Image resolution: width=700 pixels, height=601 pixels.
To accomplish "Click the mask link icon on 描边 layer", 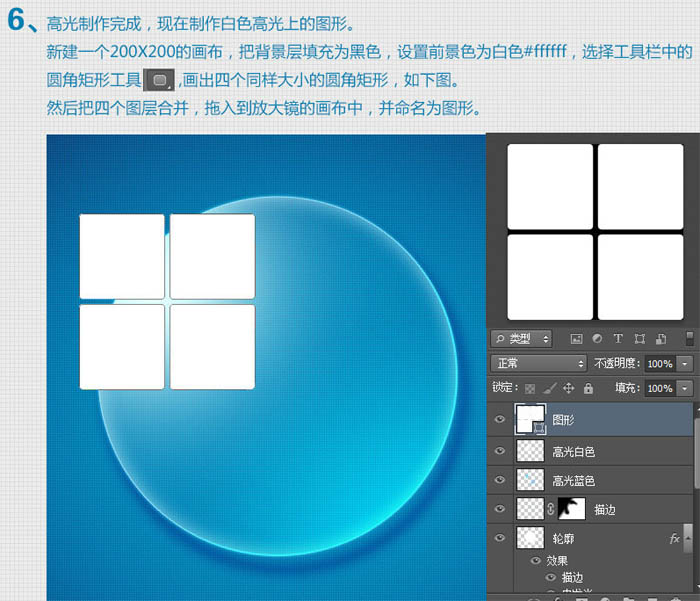I will [551, 509].
